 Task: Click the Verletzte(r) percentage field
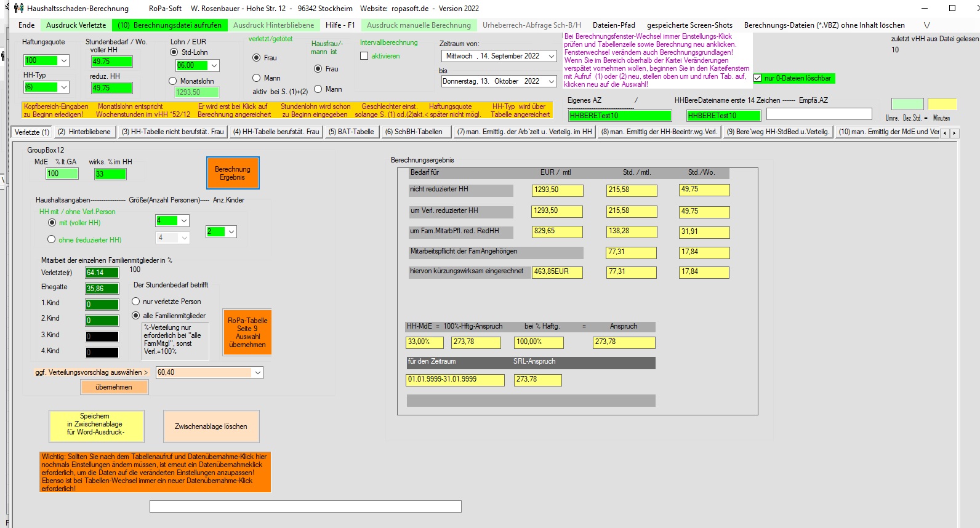coord(102,273)
